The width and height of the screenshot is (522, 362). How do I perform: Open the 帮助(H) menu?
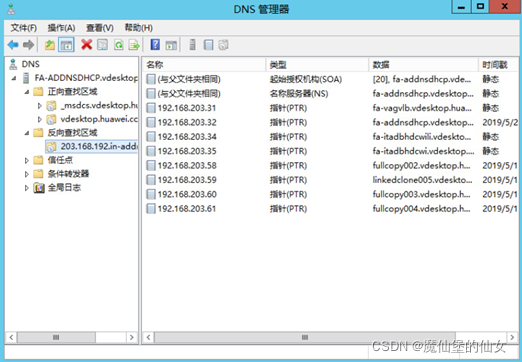point(139,28)
